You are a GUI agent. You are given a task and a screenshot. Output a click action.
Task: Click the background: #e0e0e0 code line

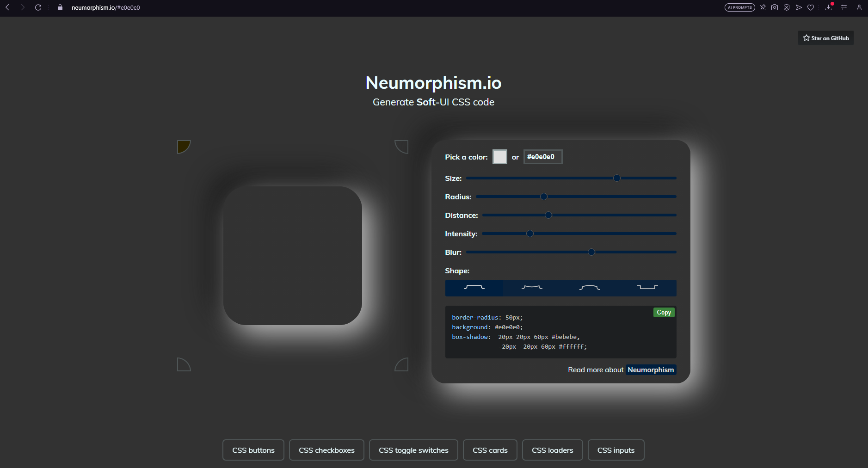[487, 327]
